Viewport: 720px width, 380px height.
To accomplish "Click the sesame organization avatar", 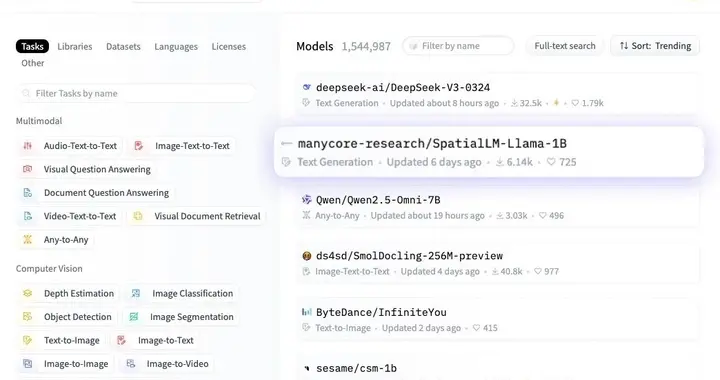I will (x=307, y=368).
